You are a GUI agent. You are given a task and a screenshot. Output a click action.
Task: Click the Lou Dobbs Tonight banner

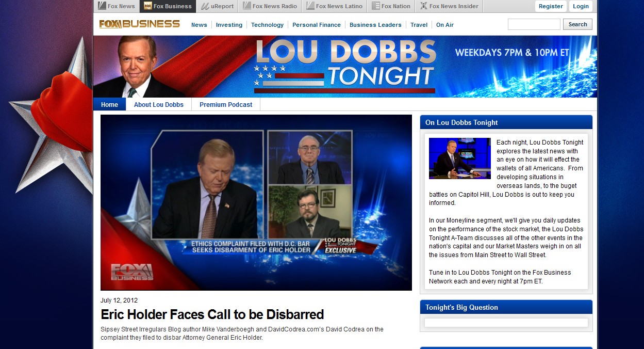coord(345,66)
